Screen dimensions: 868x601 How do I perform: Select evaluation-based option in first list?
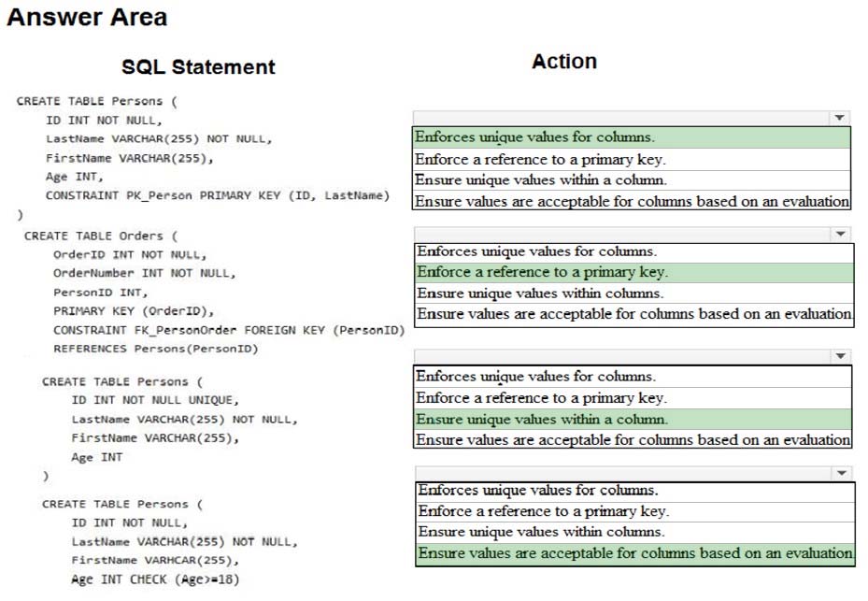point(632,201)
